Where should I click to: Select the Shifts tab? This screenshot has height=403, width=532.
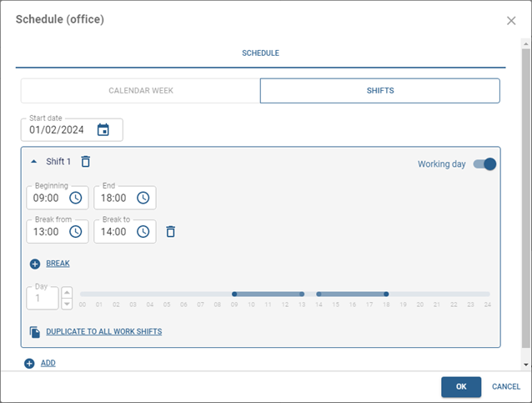pyautogui.click(x=379, y=90)
